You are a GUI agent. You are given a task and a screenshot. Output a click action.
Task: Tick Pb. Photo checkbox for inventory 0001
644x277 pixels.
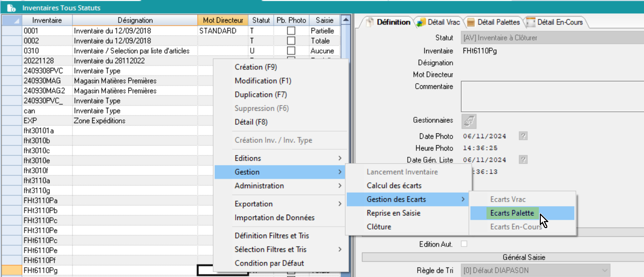coord(291,31)
